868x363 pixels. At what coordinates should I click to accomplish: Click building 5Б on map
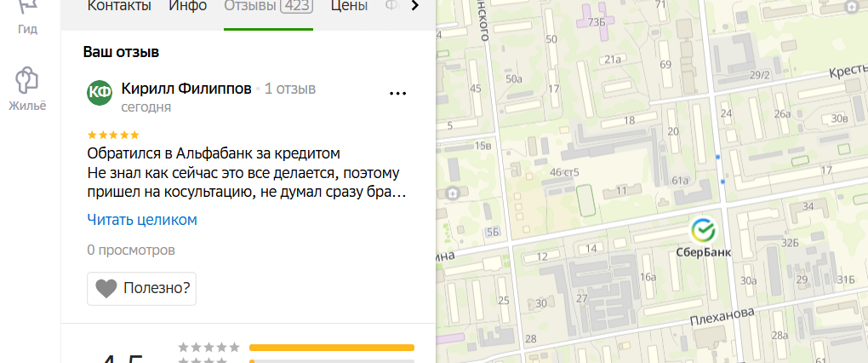pos(493,233)
